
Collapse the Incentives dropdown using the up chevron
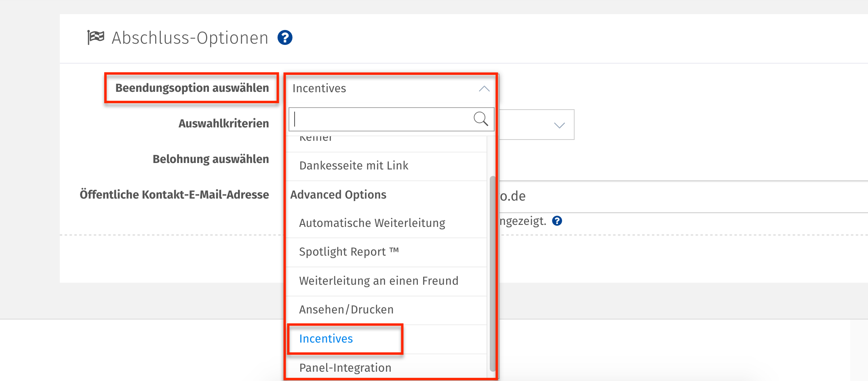click(x=484, y=89)
